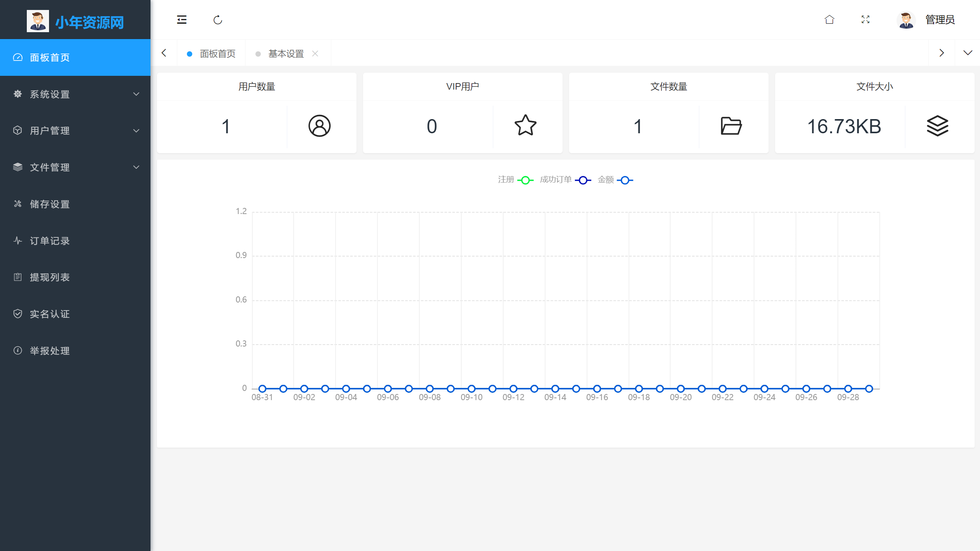Image resolution: width=980 pixels, height=551 pixels.
Task: Open 实名认证 verification page
Action: click(x=50, y=314)
